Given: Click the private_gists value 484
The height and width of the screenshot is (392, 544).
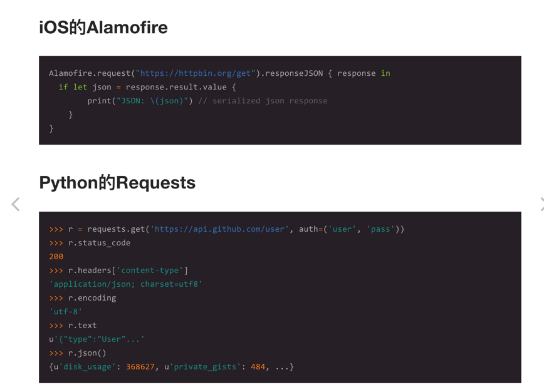Looking at the screenshot, I should [258, 367].
